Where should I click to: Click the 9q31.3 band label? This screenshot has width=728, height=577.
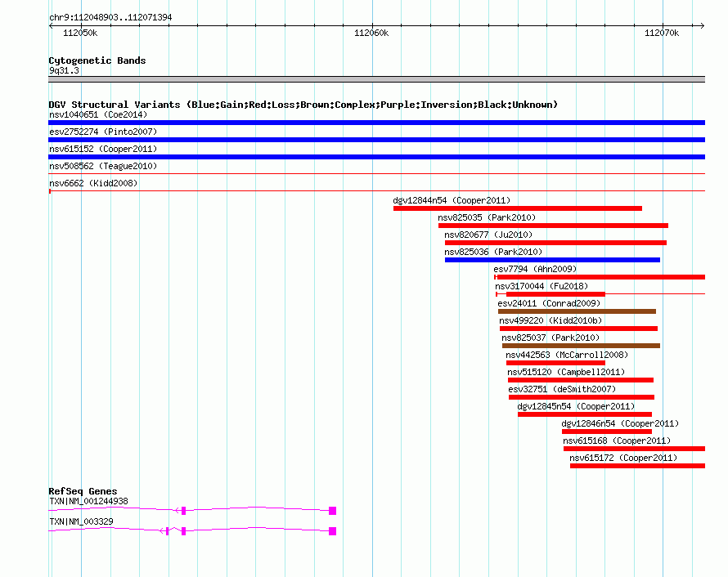point(64,70)
